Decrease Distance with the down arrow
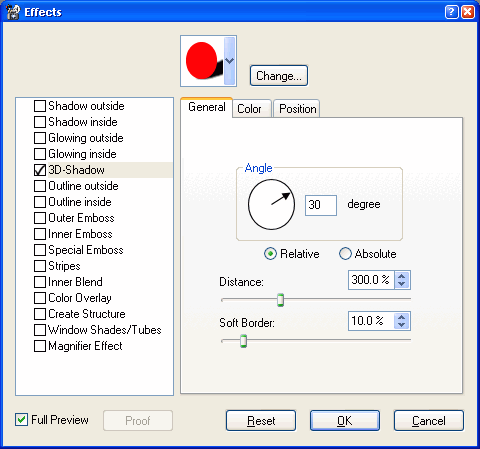Screen dimensions: 480x449 tap(402, 284)
